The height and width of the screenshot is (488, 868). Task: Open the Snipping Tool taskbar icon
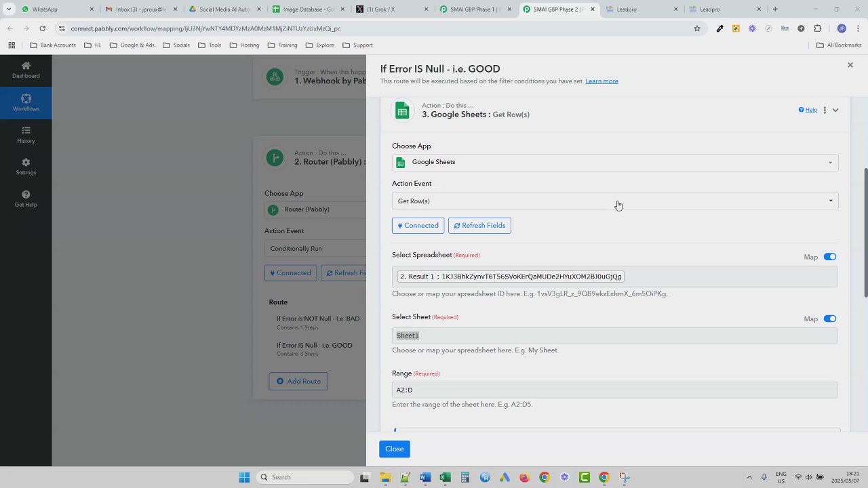[x=624, y=477]
